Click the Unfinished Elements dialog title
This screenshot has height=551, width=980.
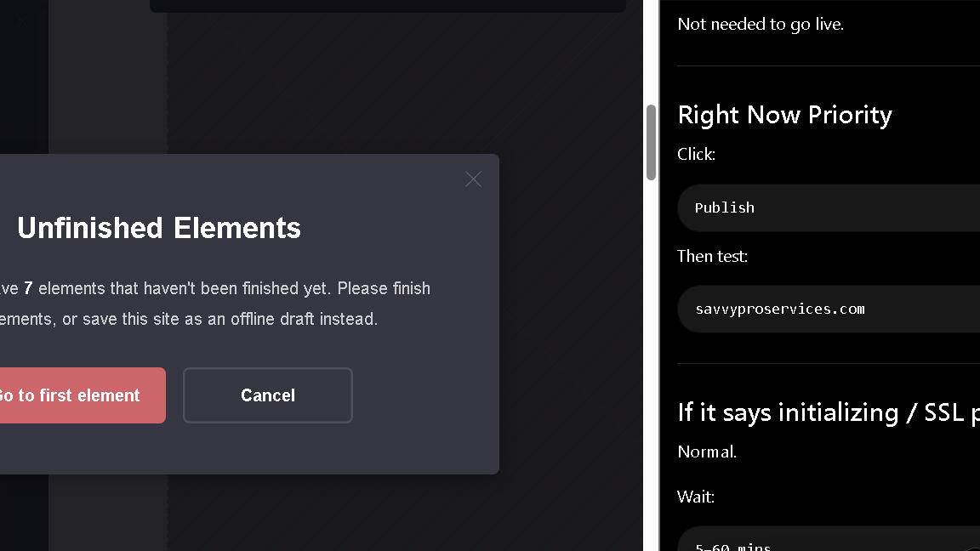(159, 228)
